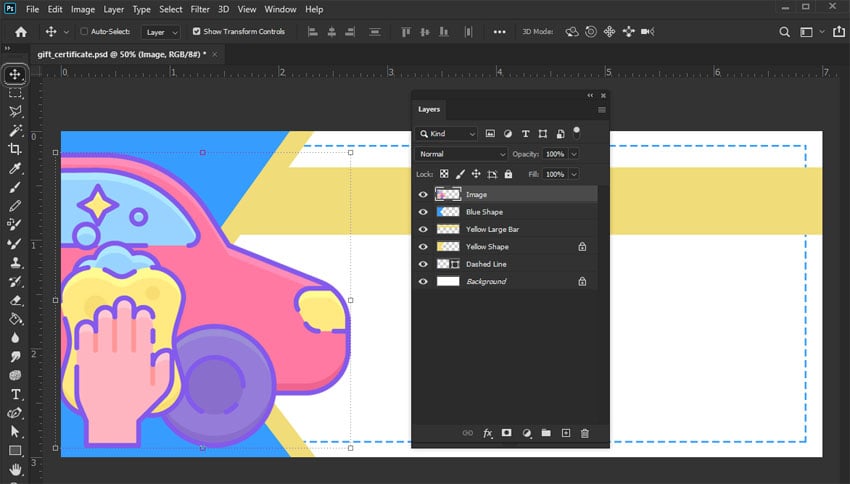The height and width of the screenshot is (484, 850).
Task: Click the Share icon at top right
Action: pyautogui.click(x=839, y=31)
